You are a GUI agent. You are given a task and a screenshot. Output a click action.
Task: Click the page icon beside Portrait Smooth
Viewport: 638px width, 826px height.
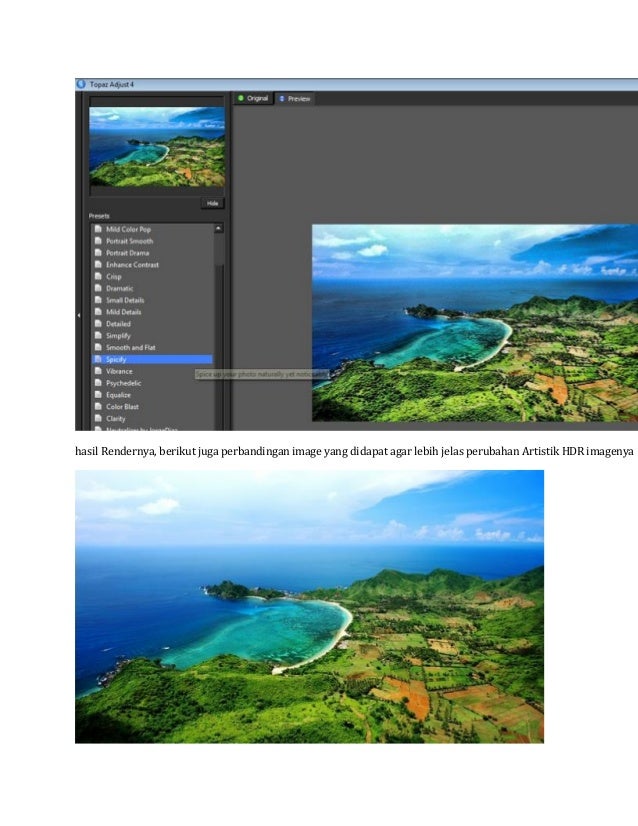[98, 241]
